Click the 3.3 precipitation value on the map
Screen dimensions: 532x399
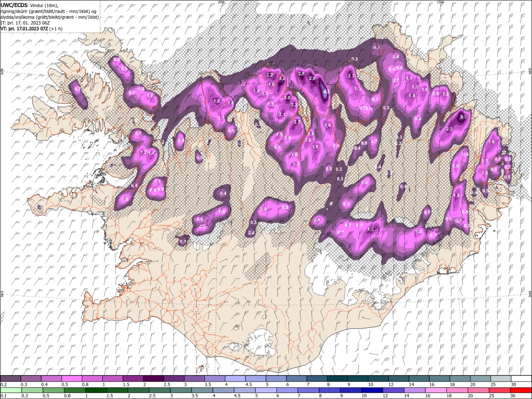tap(464, 117)
